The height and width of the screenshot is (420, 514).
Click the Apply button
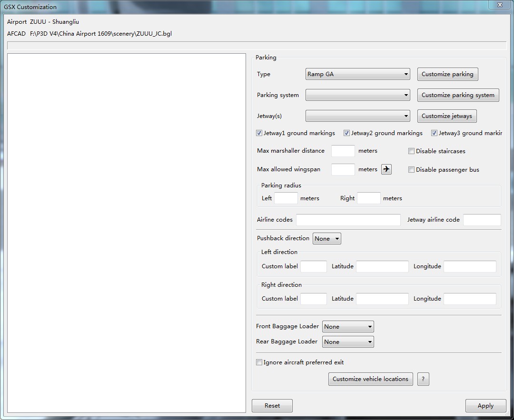coord(485,406)
